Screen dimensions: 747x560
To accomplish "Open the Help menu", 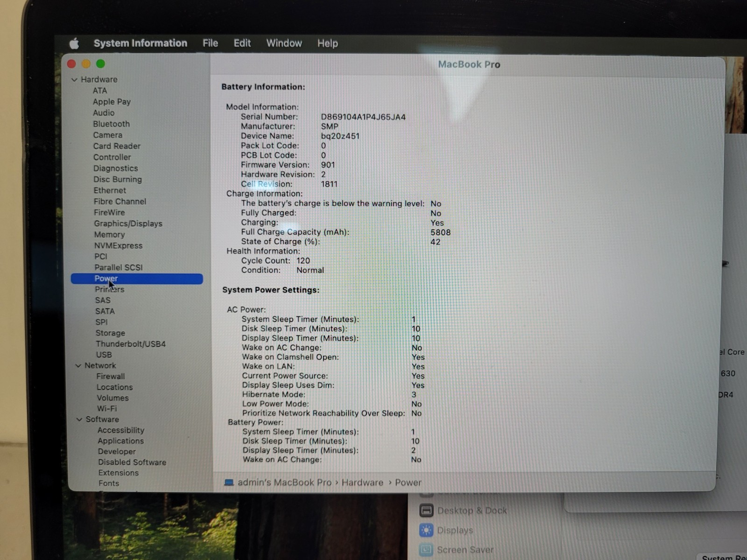I will (x=327, y=43).
